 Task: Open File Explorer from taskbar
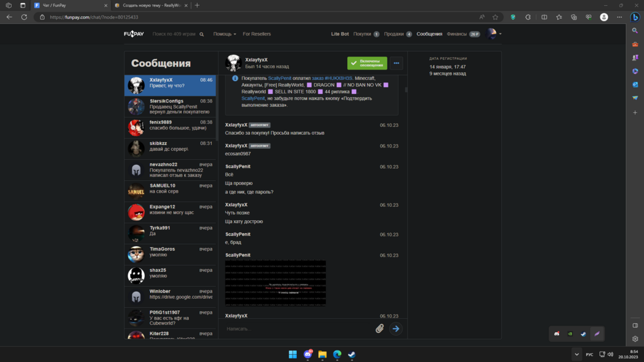click(323, 355)
